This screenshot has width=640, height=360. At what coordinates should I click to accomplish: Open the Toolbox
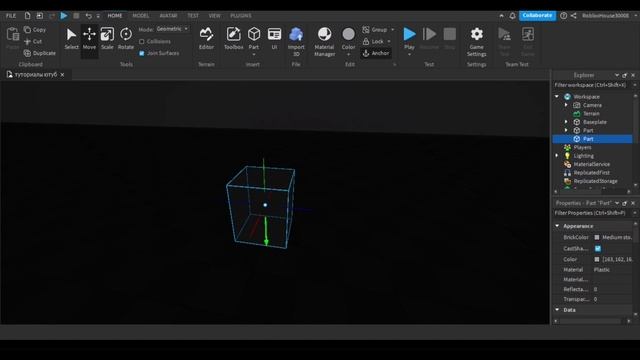233,39
